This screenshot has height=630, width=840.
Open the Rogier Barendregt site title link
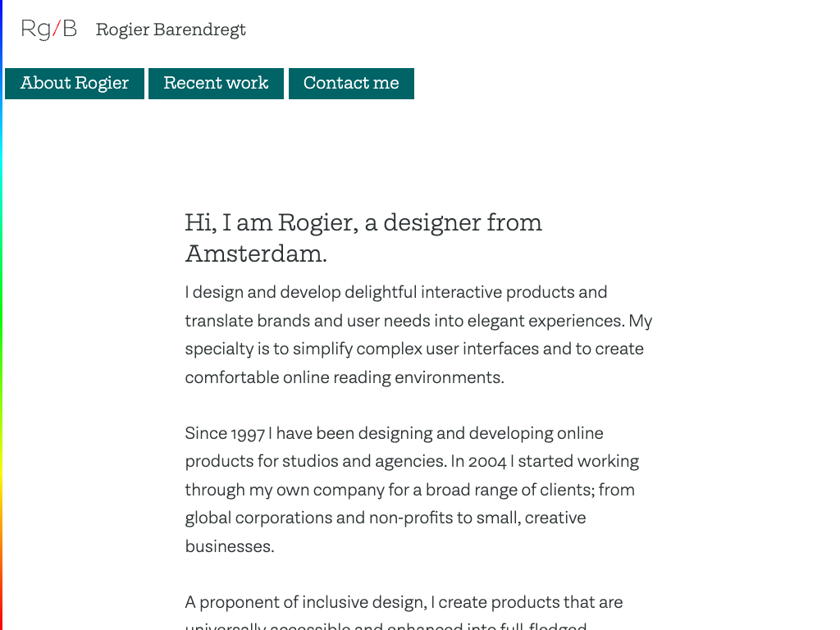tap(171, 30)
